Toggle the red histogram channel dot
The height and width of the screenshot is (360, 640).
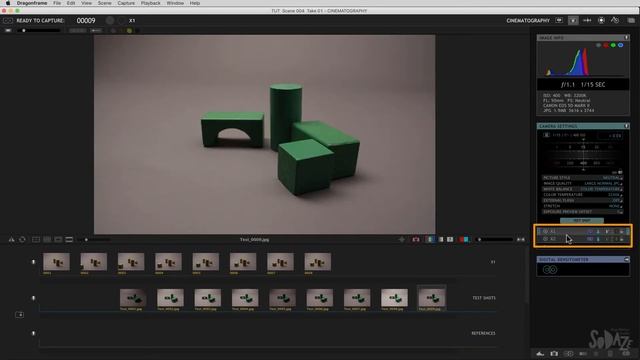606,45
